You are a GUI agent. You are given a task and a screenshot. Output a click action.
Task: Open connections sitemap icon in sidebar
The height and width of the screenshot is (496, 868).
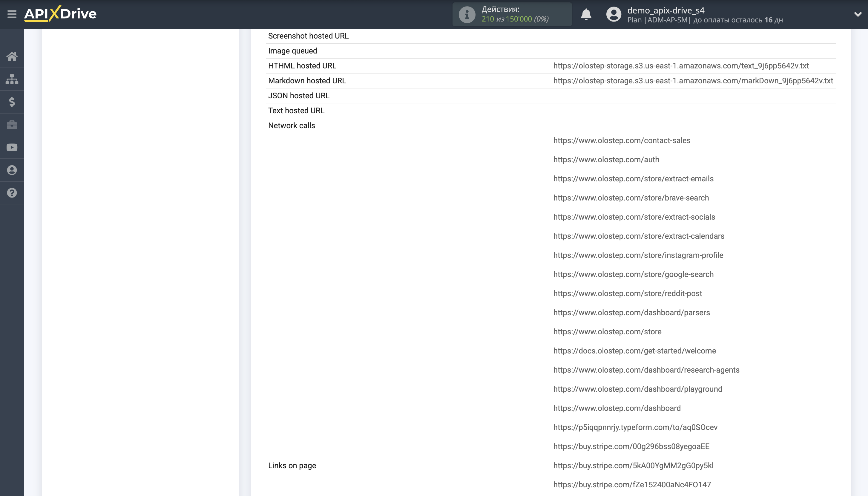[x=12, y=79]
